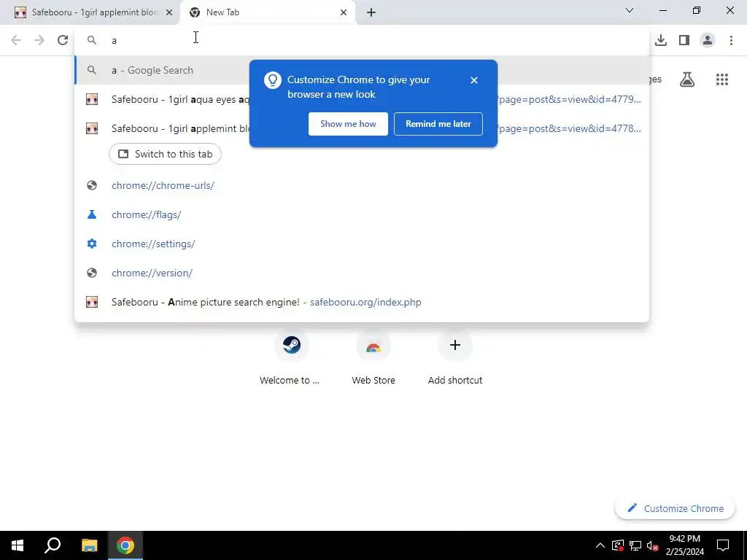This screenshot has width=747, height=560.
Task: Open the network tray icon
Action: 635,545
